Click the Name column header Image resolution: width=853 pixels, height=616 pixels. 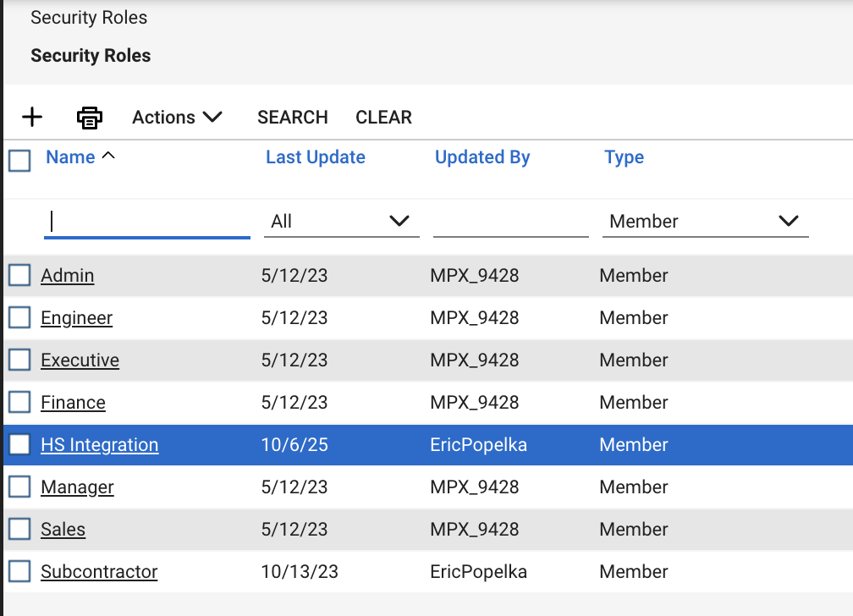[x=71, y=157]
